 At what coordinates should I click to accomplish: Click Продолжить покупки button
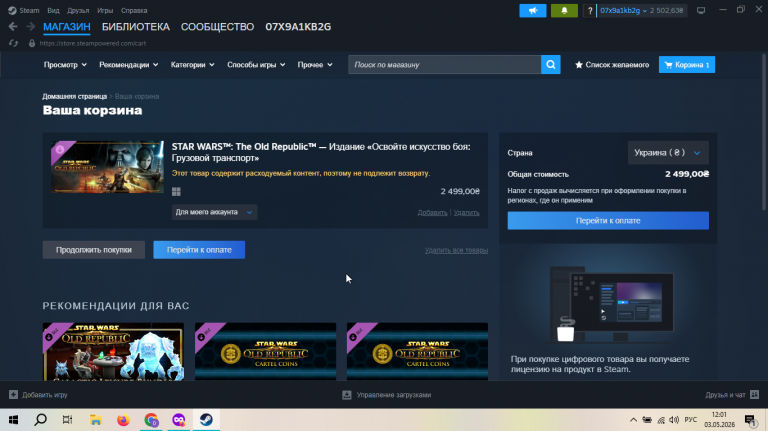point(94,250)
